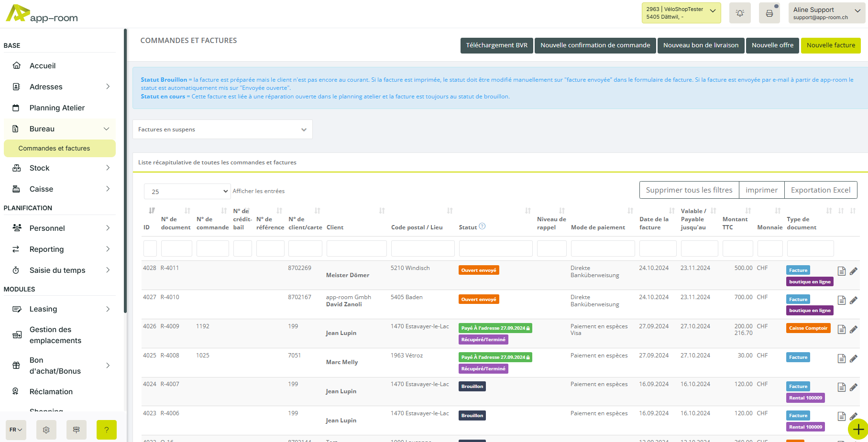Click edit pencil for invoice R-4010

854,300
